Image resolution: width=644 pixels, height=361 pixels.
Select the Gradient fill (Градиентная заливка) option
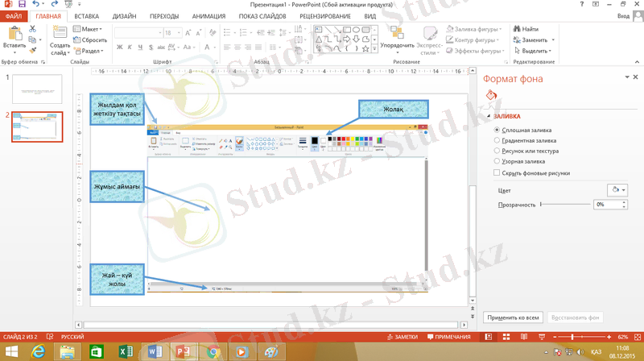click(x=497, y=140)
